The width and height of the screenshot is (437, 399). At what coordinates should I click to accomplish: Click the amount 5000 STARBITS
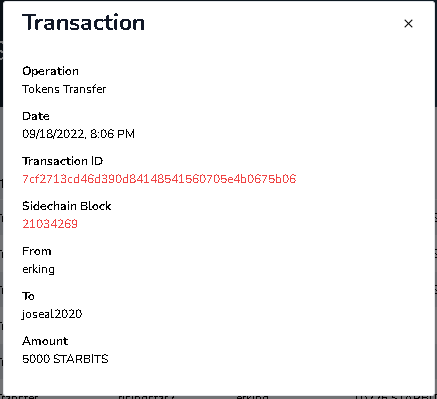click(65, 359)
